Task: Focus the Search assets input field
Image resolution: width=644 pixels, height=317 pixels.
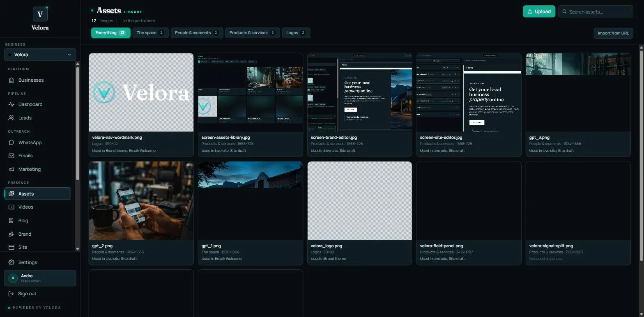Action: [x=596, y=11]
